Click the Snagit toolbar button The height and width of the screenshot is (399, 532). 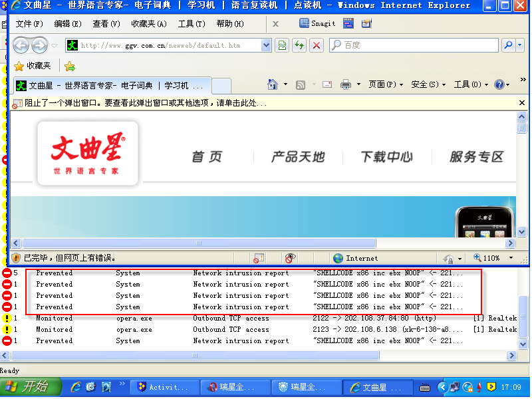317,23
